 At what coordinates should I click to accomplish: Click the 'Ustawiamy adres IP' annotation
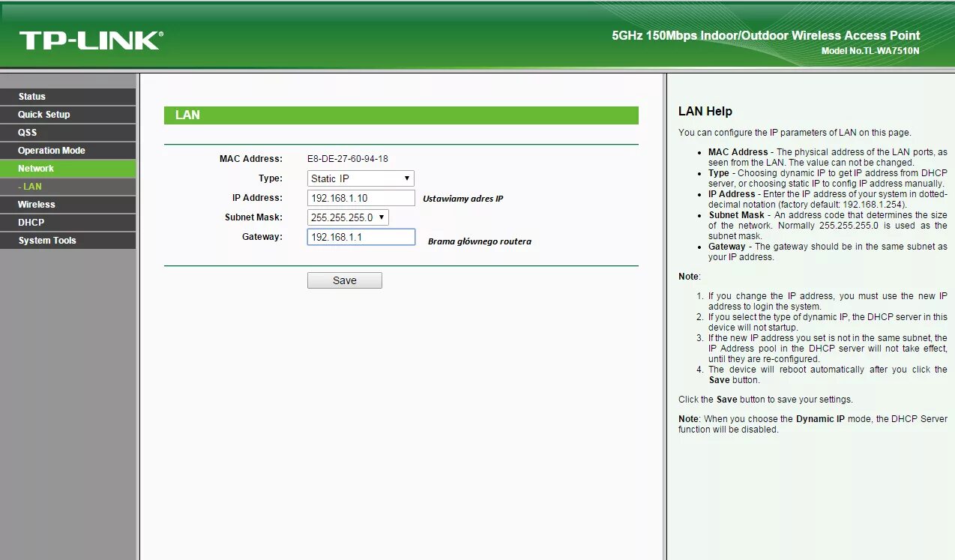point(463,199)
